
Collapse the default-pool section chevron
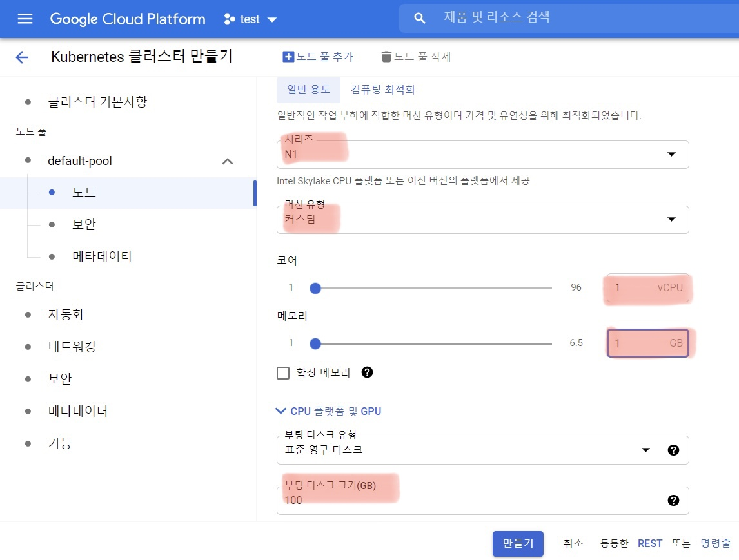point(228,162)
